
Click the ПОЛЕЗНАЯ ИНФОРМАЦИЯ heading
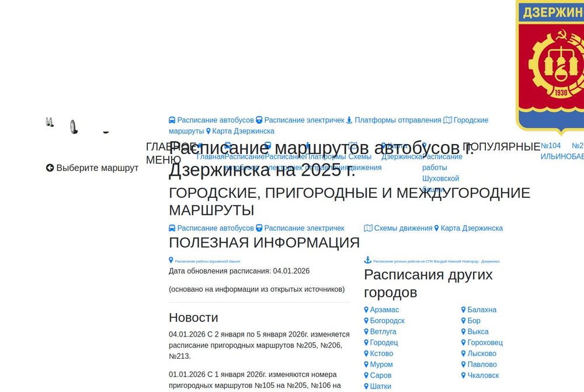[264, 243]
